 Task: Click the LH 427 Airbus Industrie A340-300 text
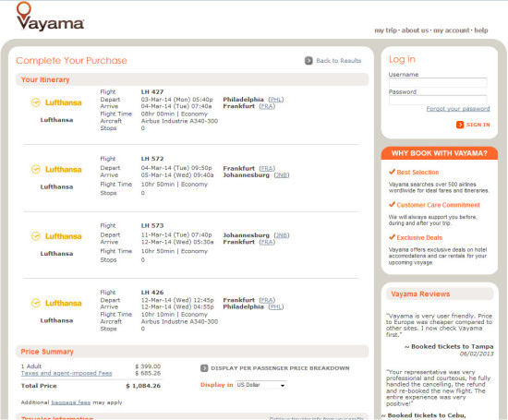(x=179, y=121)
